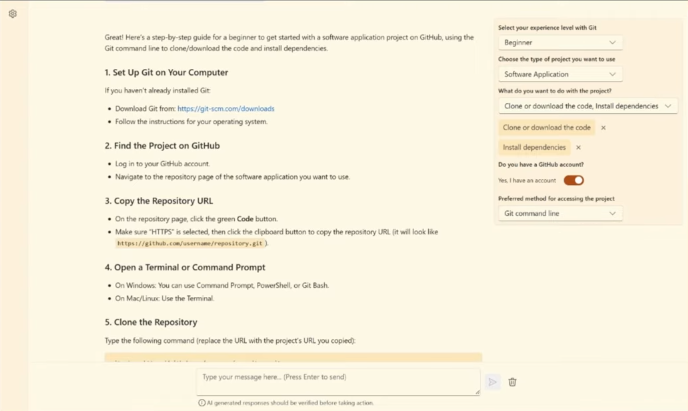Screen dimensions: 688x411
Task: Expand the project type 'Software Application' dropdown
Action: pyautogui.click(x=560, y=74)
